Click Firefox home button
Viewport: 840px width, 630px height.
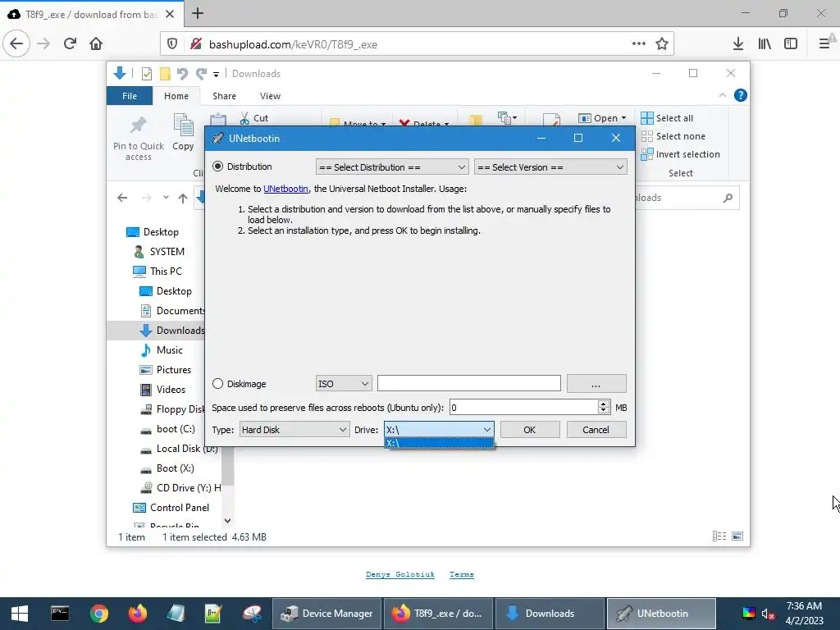click(x=96, y=43)
